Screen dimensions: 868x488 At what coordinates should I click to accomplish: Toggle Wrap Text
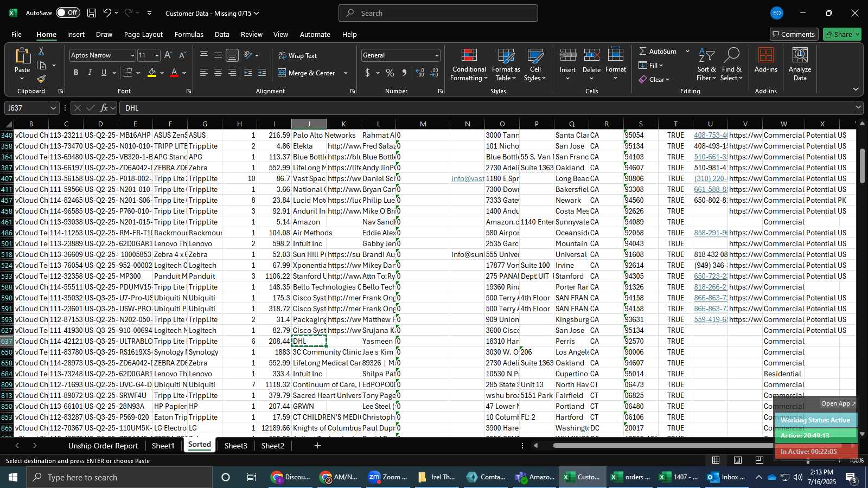(298, 55)
